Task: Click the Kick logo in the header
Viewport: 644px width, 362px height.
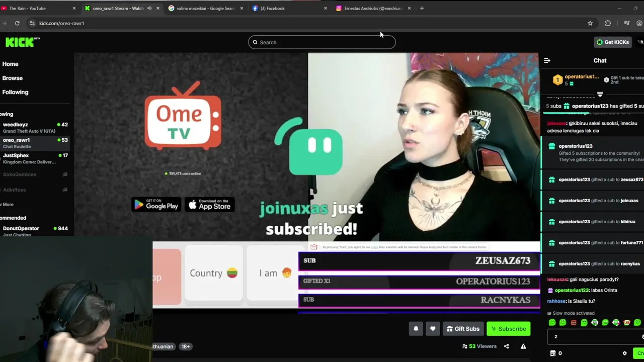Action: (x=23, y=42)
